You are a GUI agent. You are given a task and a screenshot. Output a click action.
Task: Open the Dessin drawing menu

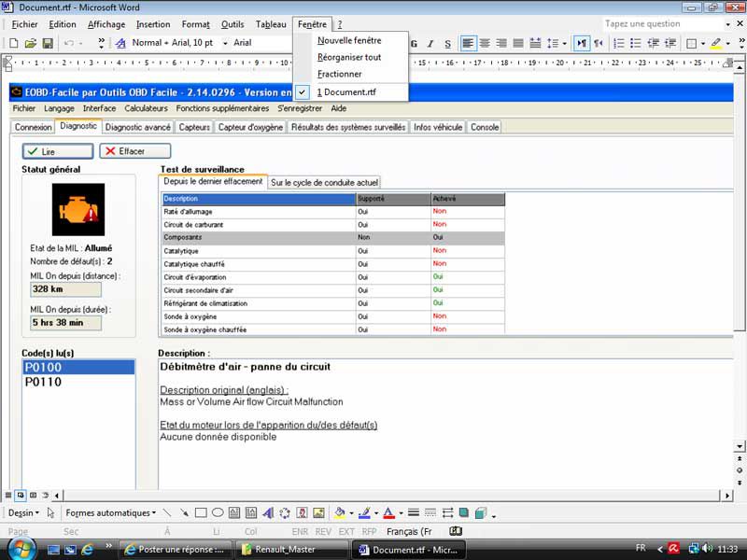click(x=24, y=512)
